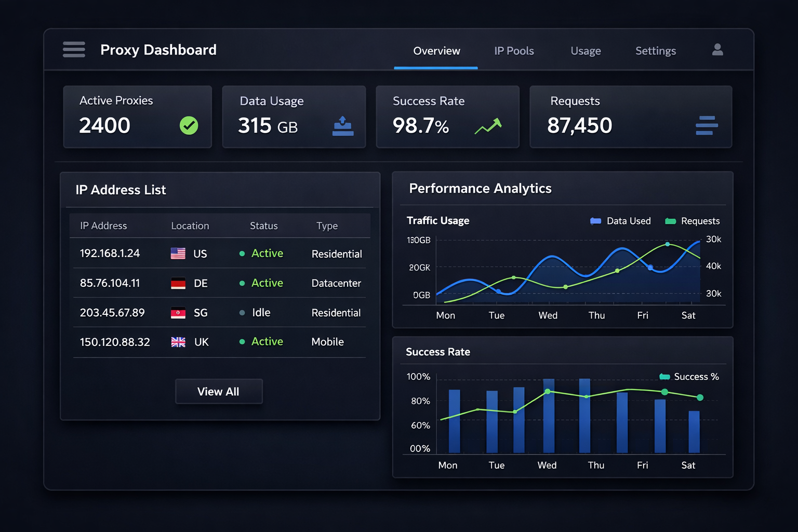798x532 pixels.
Task: Click the green checkmark on Active Proxies
Action: click(x=188, y=125)
